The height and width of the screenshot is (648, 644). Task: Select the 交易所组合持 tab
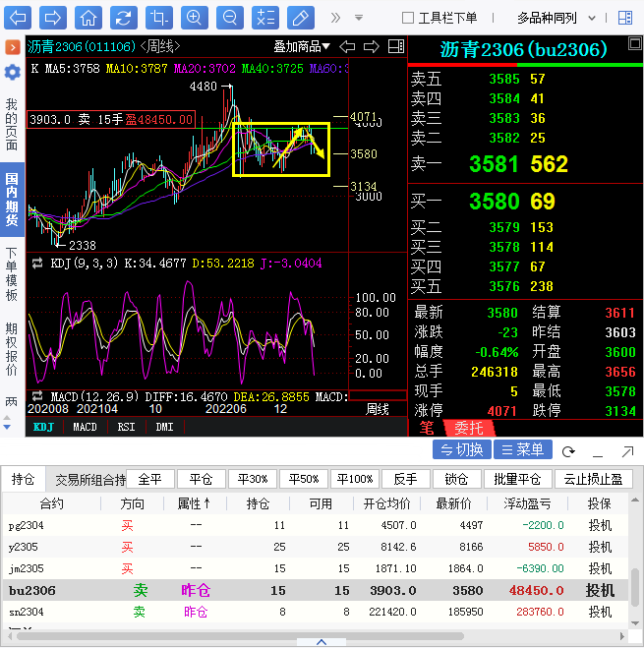click(90, 480)
